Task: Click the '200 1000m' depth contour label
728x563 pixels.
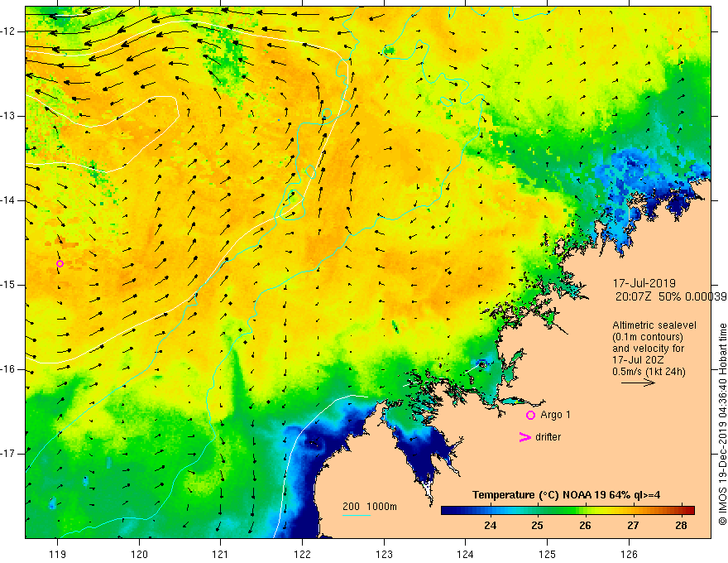Action: pos(370,507)
